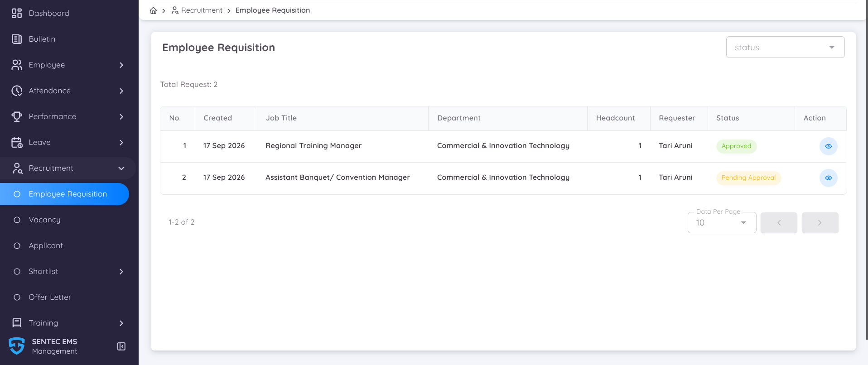Expand the Attendance submenu chevron

(121, 91)
